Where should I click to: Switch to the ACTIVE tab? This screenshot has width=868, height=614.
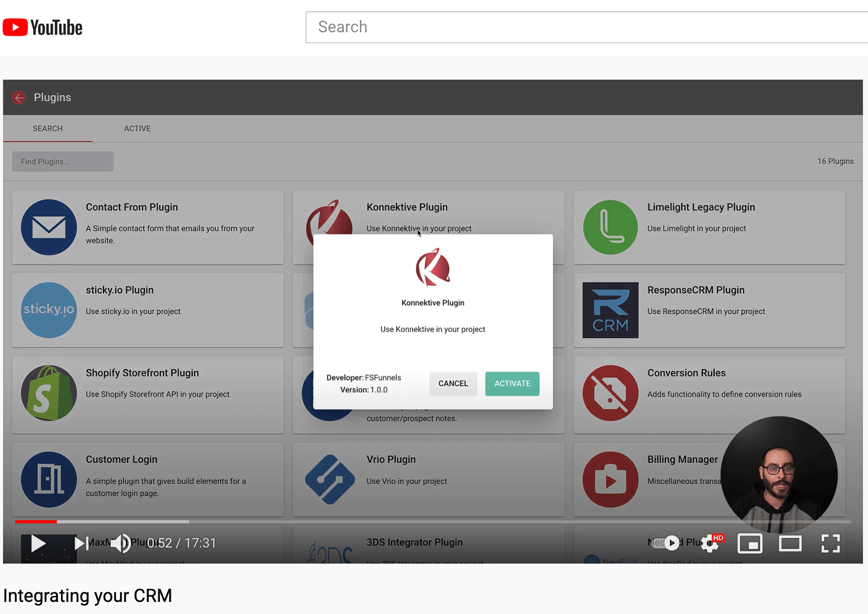138,129
